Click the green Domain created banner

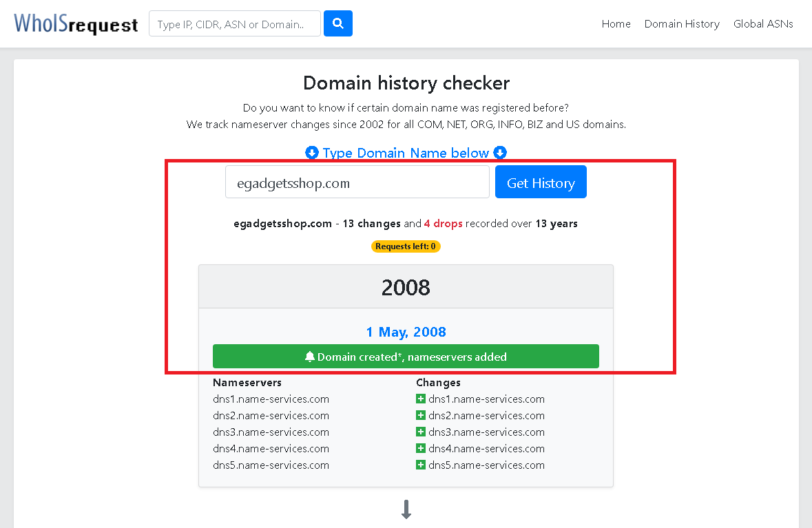406,357
